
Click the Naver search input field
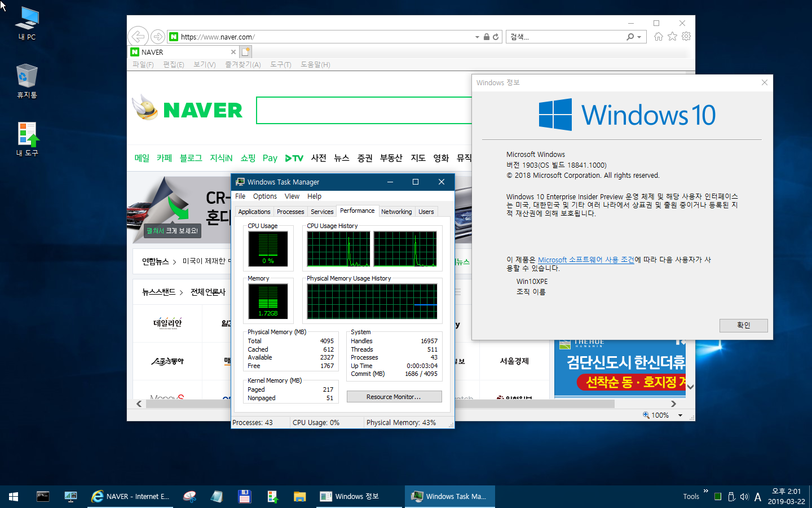click(x=364, y=110)
